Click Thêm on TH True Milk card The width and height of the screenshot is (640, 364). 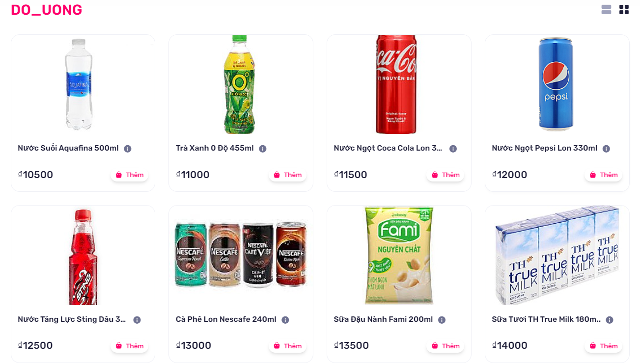click(x=604, y=346)
